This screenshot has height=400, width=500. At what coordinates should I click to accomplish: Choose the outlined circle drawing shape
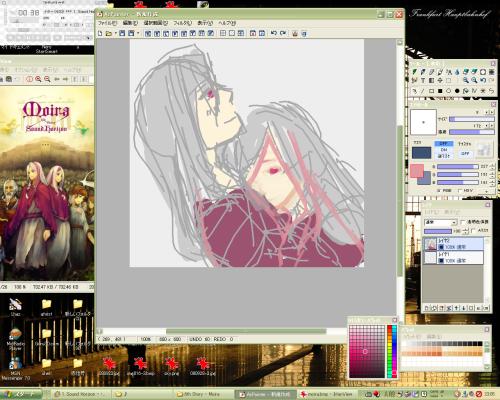449,91
